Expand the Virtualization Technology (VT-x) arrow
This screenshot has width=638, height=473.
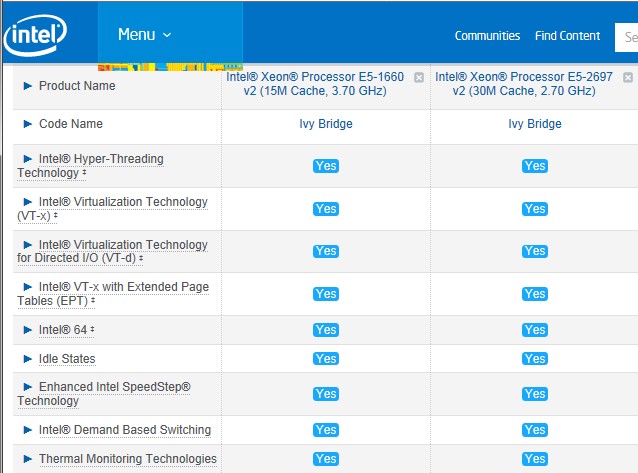[x=28, y=202]
